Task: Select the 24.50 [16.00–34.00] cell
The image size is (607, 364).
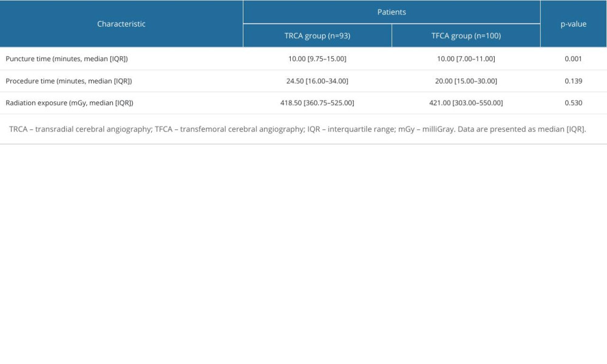Action: tap(317, 81)
